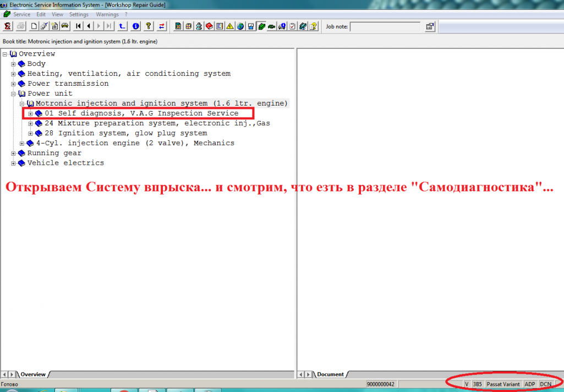Open the Warnings menu
Image resolution: width=564 pixels, height=392 pixels.
[x=107, y=14]
